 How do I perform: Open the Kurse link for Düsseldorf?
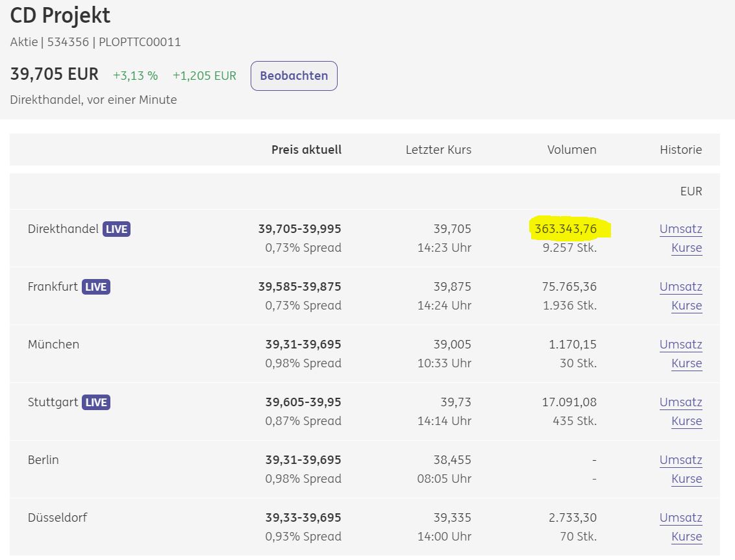[x=686, y=537]
